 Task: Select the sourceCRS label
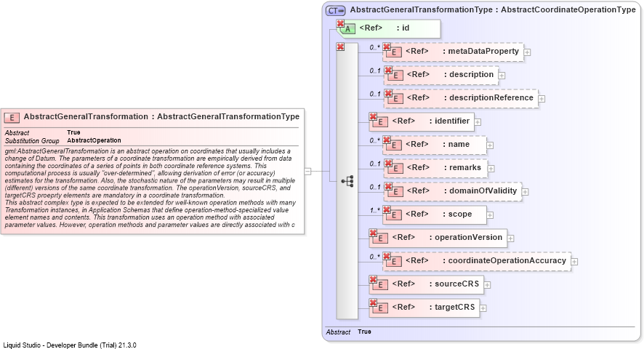pyautogui.click(x=456, y=284)
